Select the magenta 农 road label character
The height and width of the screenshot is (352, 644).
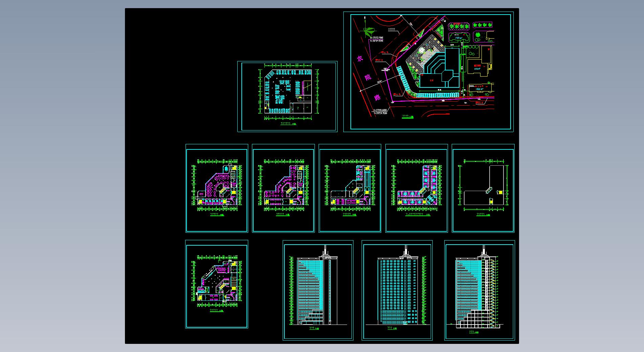[x=359, y=59]
